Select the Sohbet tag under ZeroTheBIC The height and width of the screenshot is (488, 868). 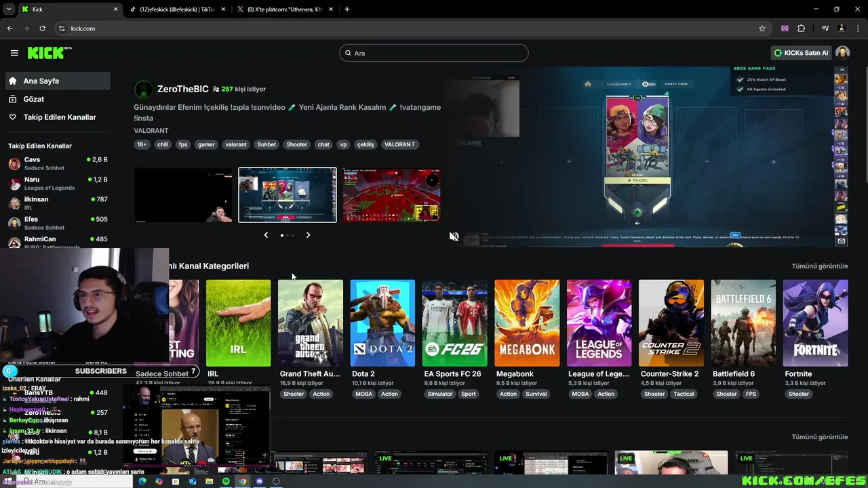tap(267, 144)
